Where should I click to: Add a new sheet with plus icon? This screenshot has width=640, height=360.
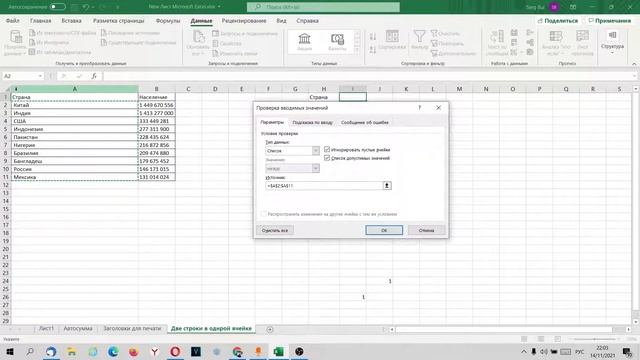tap(270, 329)
